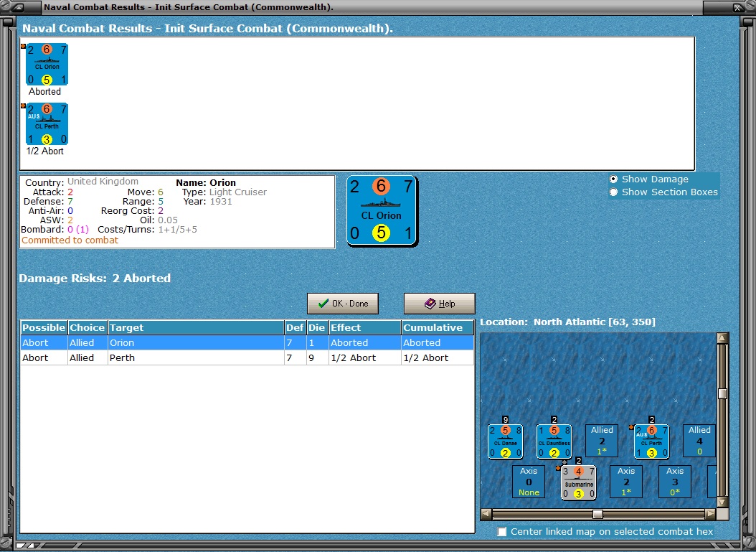Select the Perth target row
This screenshot has height=552, width=756.
[247, 357]
